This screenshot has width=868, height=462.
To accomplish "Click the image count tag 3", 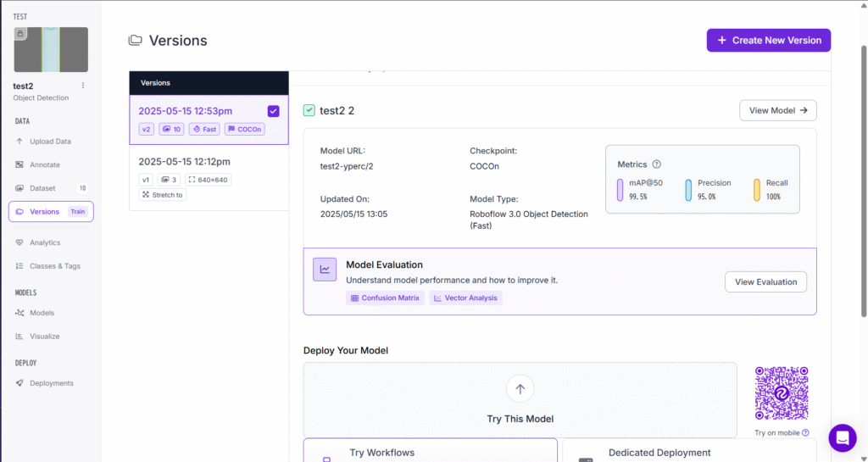I will (x=169, y=180).
